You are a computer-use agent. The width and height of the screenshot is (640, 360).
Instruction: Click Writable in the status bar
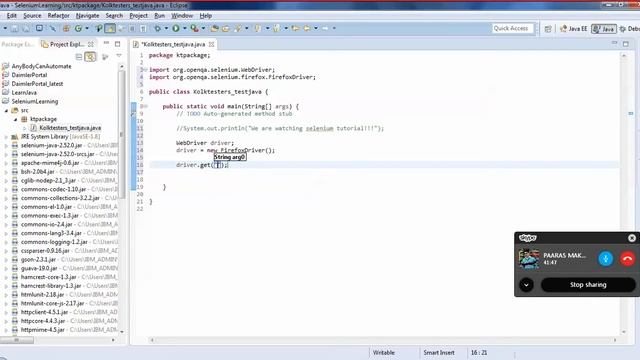point(384,352)
